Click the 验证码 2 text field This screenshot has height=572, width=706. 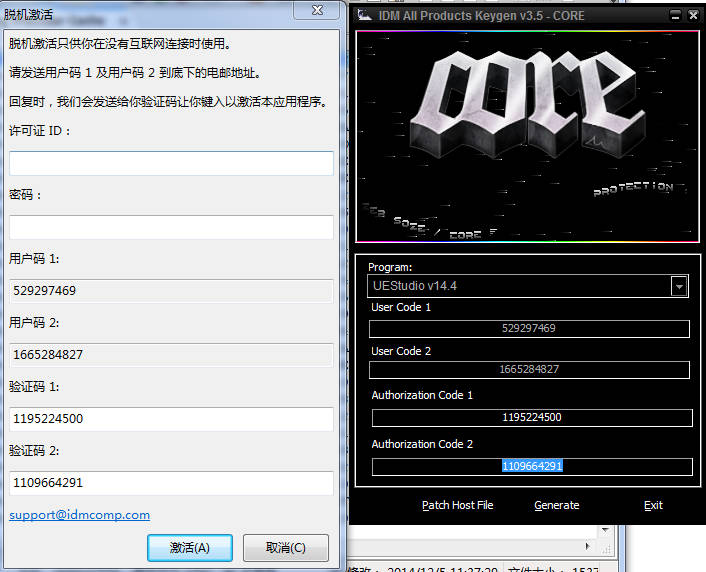pos(171,483)
